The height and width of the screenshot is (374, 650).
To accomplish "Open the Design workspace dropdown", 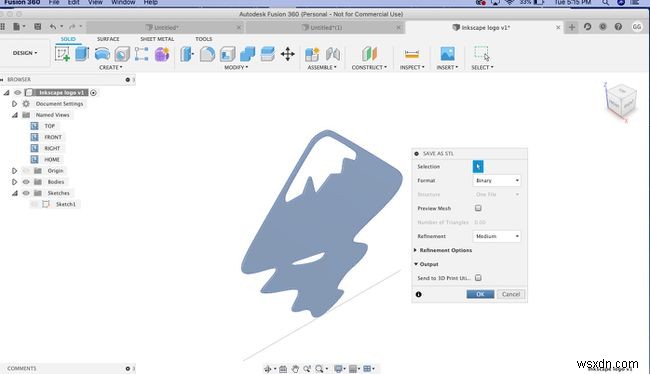I will (25, 53).
